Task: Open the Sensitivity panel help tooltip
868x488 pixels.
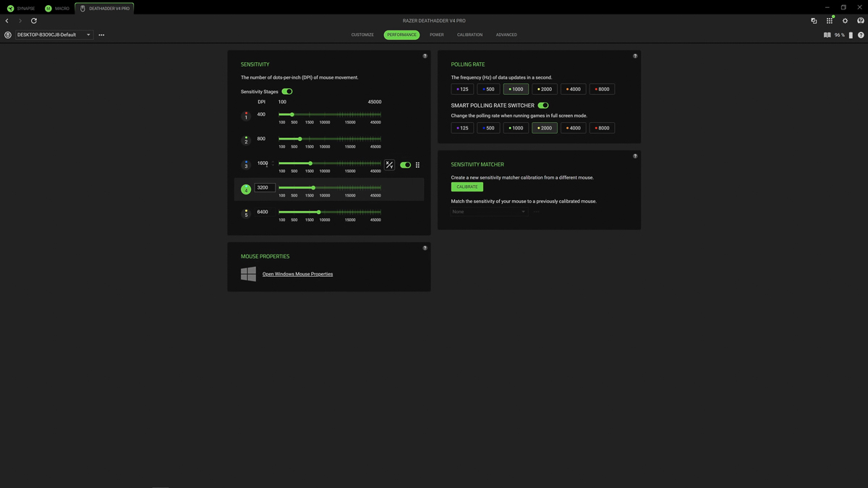Action: 425,56
